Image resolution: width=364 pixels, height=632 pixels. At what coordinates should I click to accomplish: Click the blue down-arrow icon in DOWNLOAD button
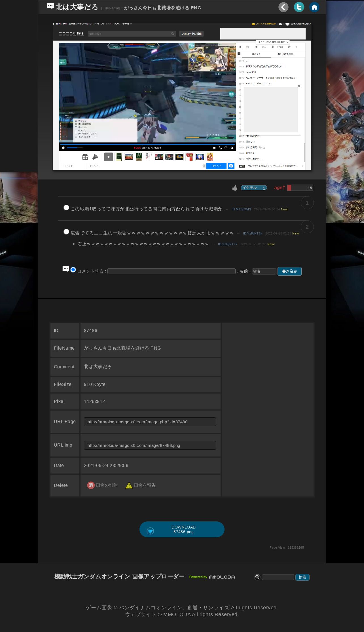coord(150,531)
